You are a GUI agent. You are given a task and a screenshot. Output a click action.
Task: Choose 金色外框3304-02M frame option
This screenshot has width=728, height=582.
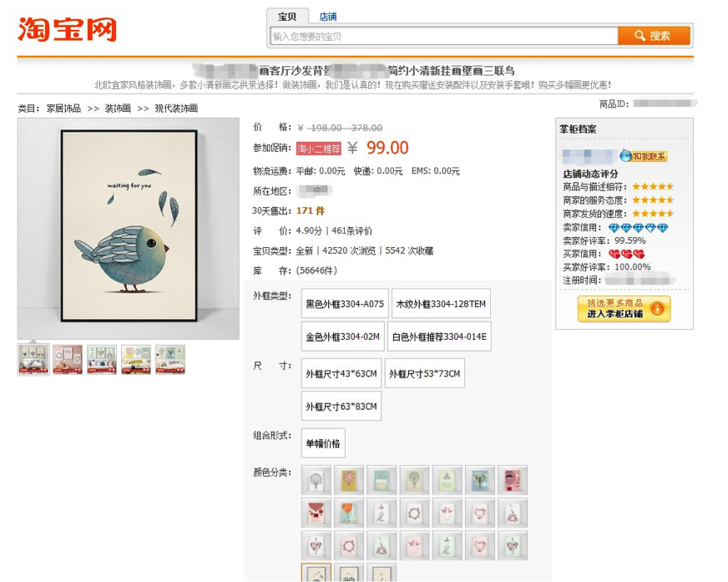(342, 337)
